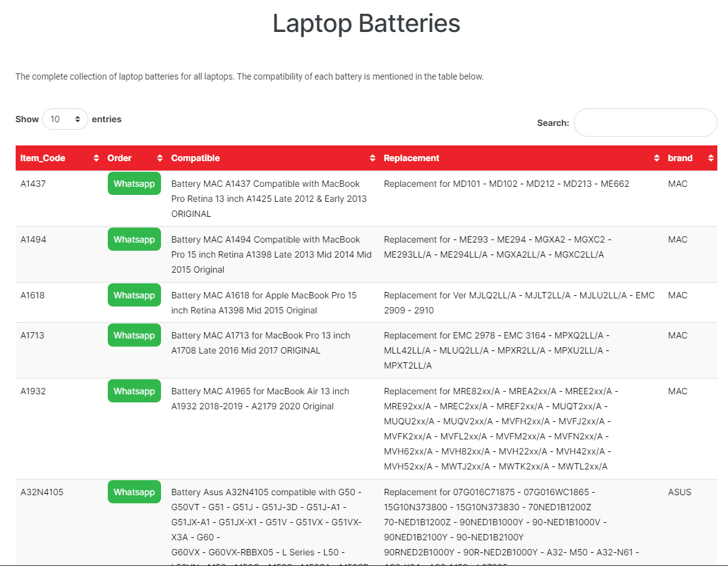Click into the Search input field
The width and height of the screenshot is (728, 566).
pyautogui.click(x=645, y=123)
